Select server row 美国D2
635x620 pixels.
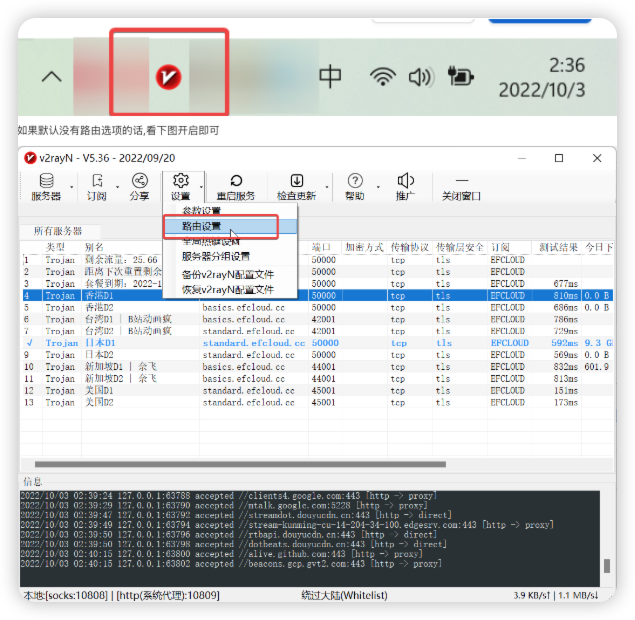coord(318,402)
